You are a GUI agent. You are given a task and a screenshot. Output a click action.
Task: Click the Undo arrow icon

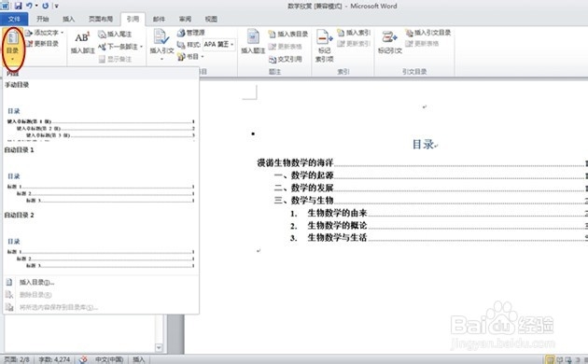click(29, 6)
